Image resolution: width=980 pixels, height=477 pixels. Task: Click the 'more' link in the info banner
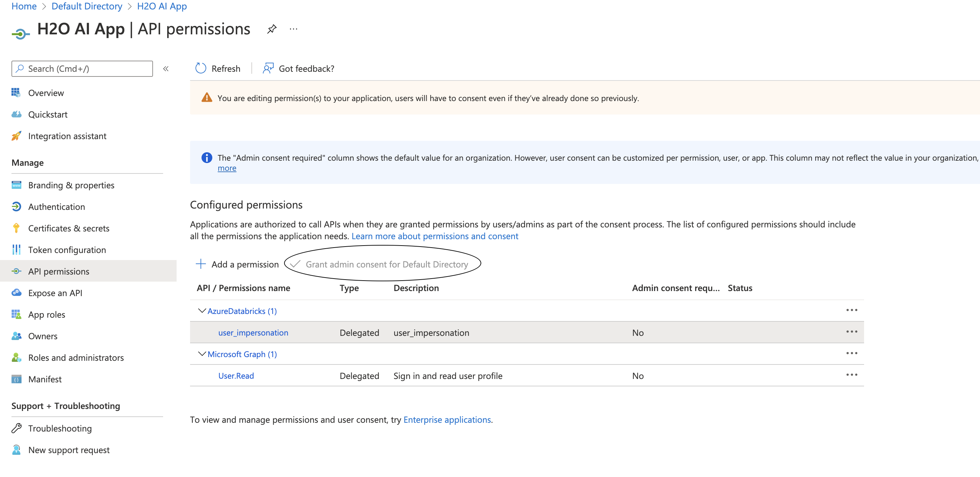pyautogui.click(x=227, y=168)
